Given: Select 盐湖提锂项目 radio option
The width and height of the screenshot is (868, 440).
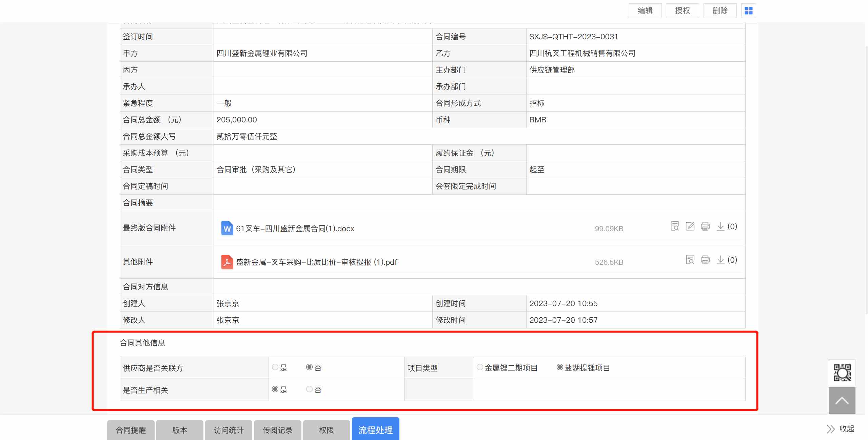Looking at the screenshot, I should (560, 367).
